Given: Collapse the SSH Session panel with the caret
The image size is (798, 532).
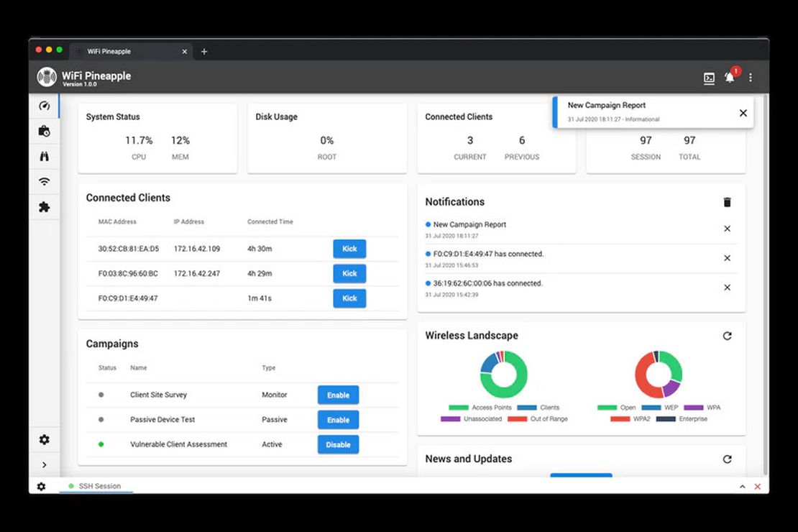Looking at the screenshot, I should [x=742, y=486].
